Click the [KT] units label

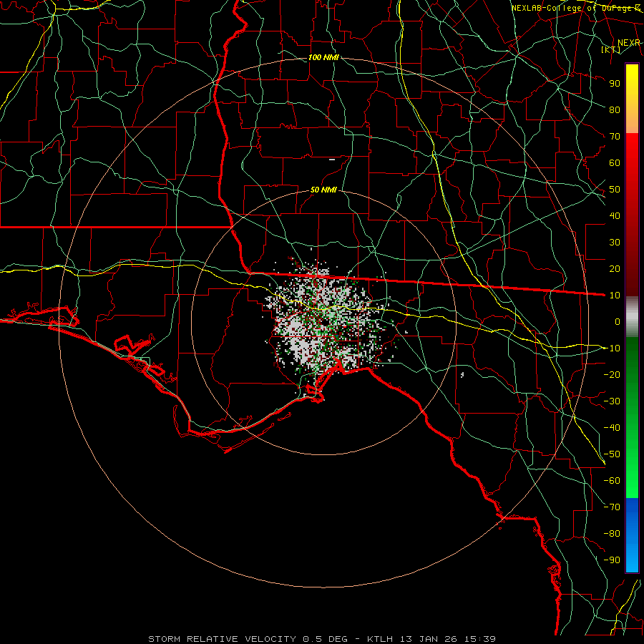pyautogui.click(x=611, y=49)
